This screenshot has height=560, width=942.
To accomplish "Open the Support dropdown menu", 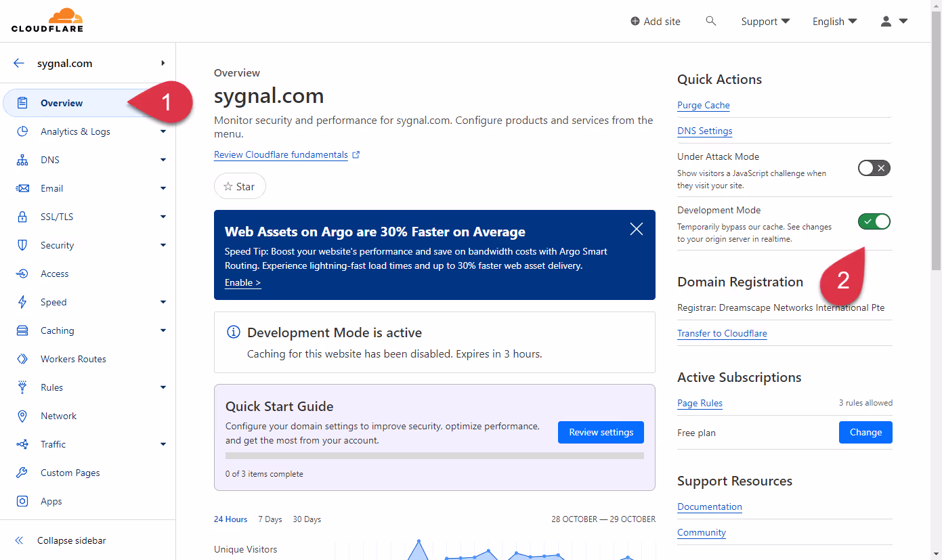I will [765, 21].
